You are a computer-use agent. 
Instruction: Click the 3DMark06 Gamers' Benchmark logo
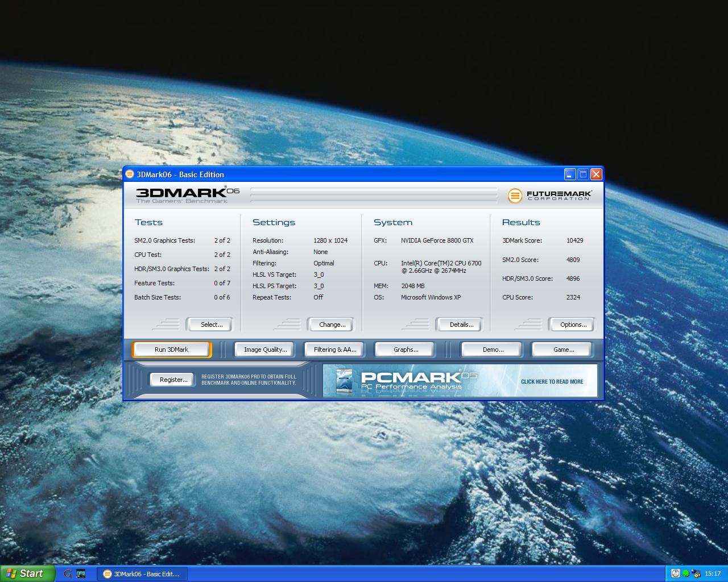188,194
